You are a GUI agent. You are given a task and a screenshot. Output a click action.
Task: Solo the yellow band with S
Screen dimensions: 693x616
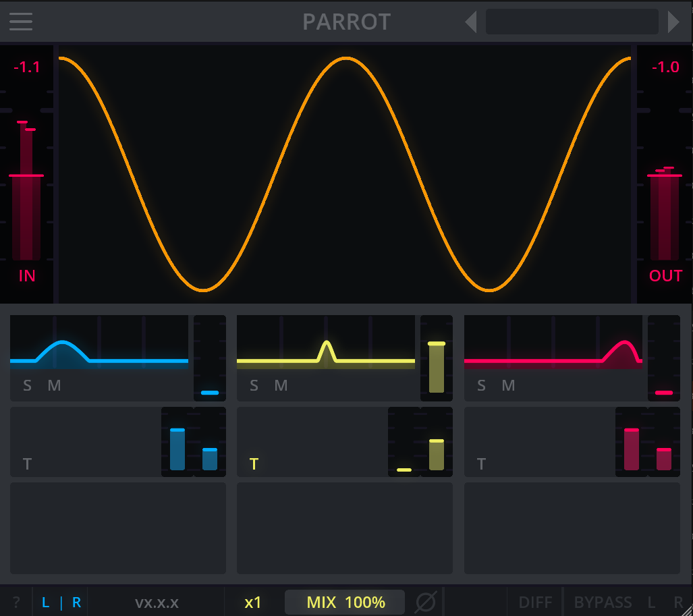(254, 385)
